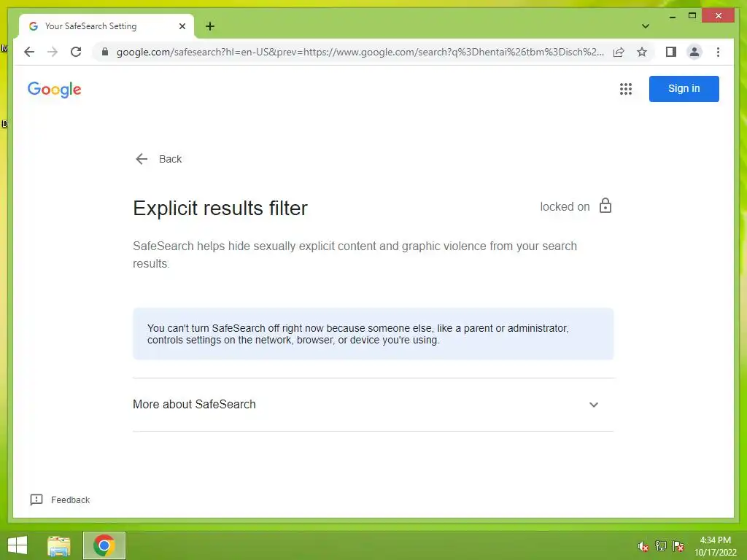Reload the SafeSearch page
The width and height of the screenshot is (747, 560).
[x=76, y=52]
